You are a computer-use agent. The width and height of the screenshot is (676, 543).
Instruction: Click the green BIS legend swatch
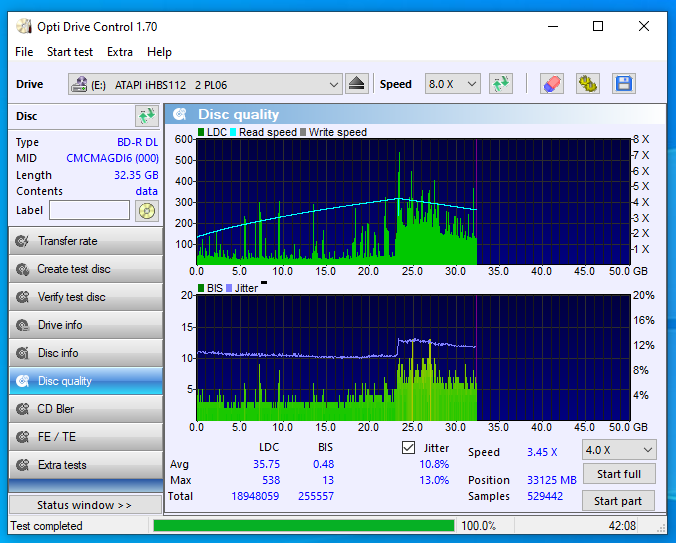pos(201,288)
